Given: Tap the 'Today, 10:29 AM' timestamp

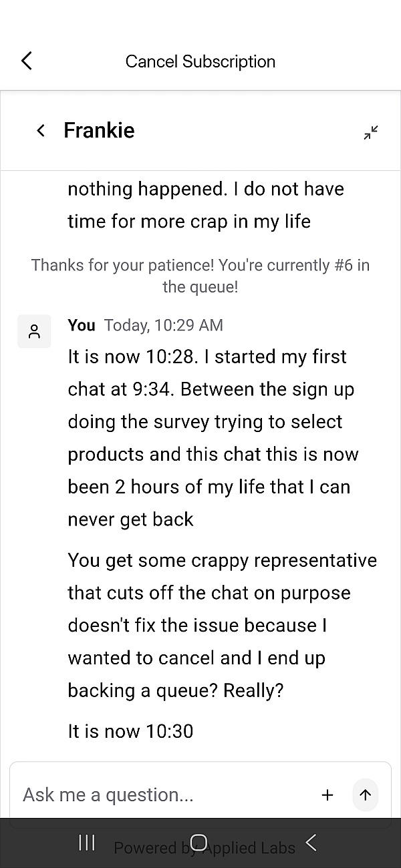Looking at the screenshot, I should pyautogui.click(x=164, y=325).
